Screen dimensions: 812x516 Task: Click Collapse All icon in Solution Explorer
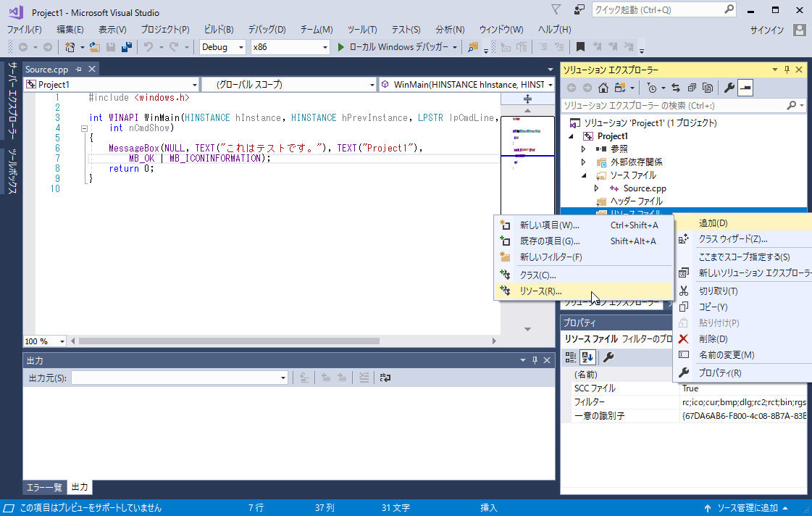pyautogui.click(x=692, y=88)
